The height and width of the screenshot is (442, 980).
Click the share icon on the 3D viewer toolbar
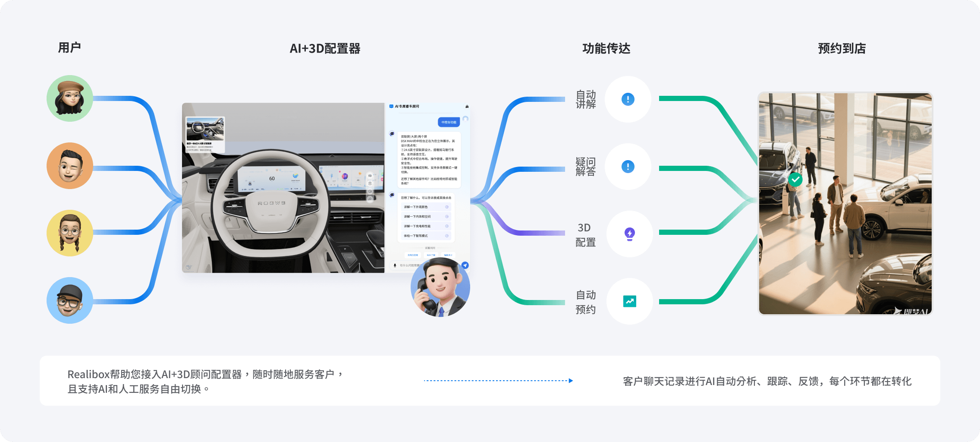tap(370, 198)
